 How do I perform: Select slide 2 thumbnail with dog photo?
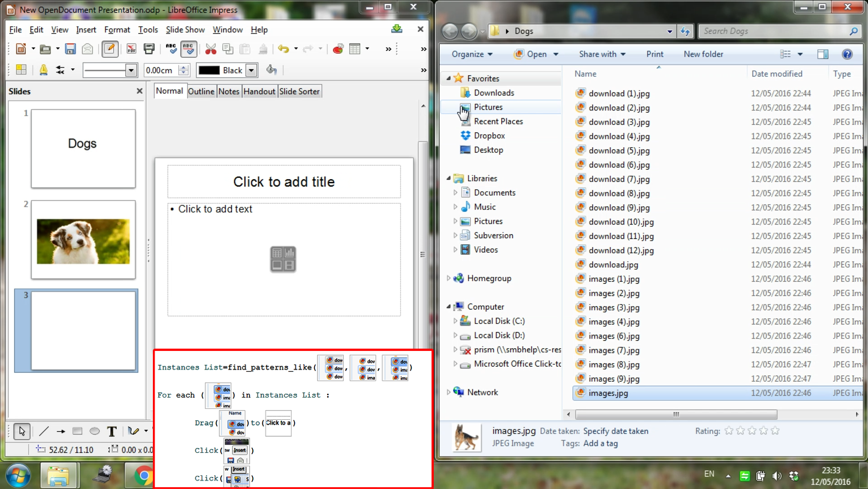(83, 240)
